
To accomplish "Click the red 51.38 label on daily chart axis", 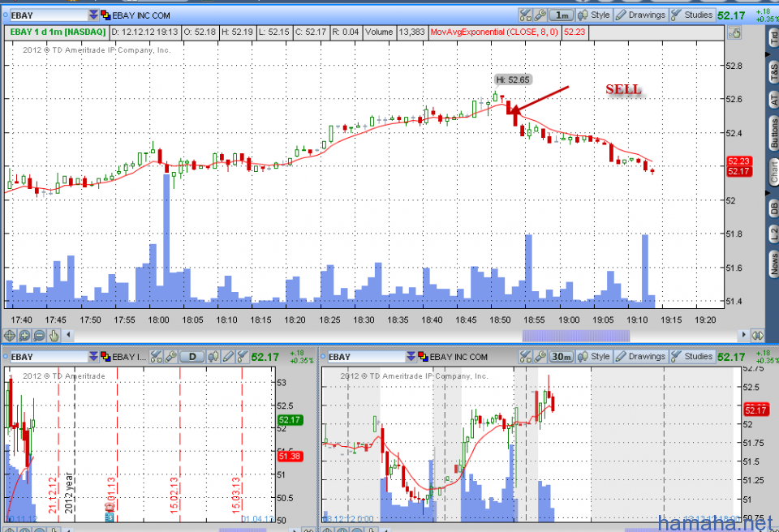I will pyautogui.click(x=290, y=457).
